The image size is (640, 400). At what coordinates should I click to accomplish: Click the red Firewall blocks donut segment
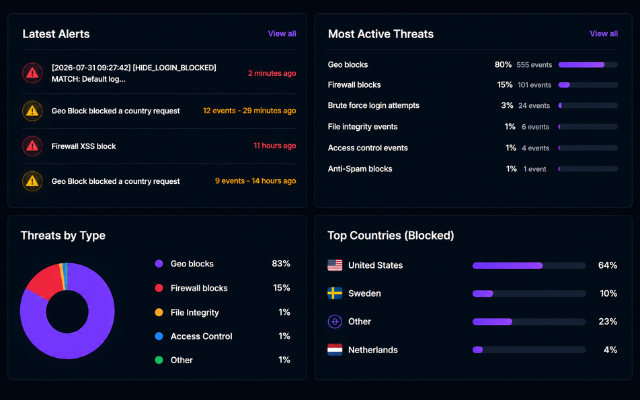(45, 282)
